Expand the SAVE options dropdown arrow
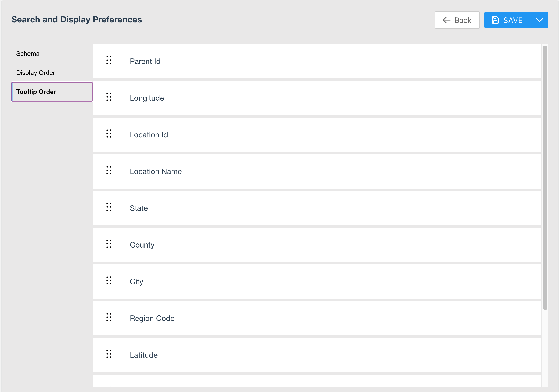This screenshot has height=392, width=559. (x=539, y=20)
